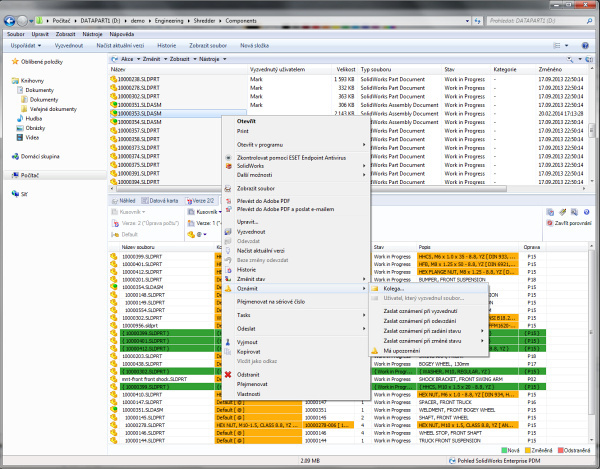600x469 pixels.
Task: Expand the Uspořádat dropdown
Action: [25, 46]
